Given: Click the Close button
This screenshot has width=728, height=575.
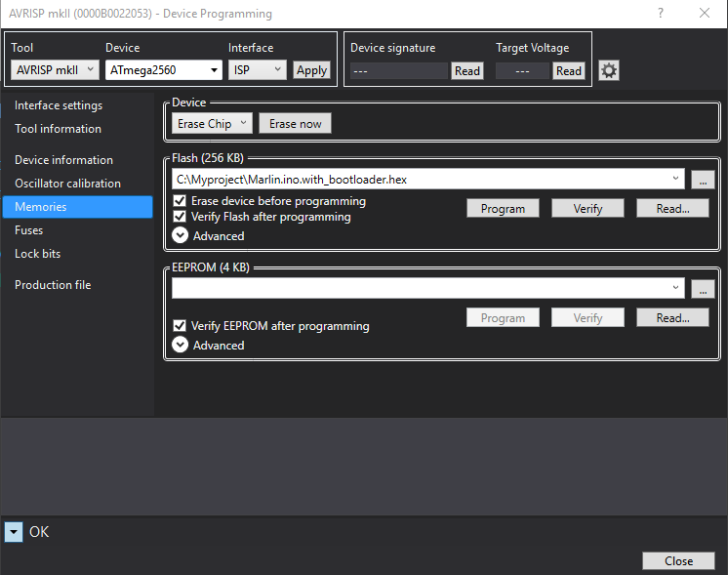Looking at the screenshot, I should [x=679, y=561].
